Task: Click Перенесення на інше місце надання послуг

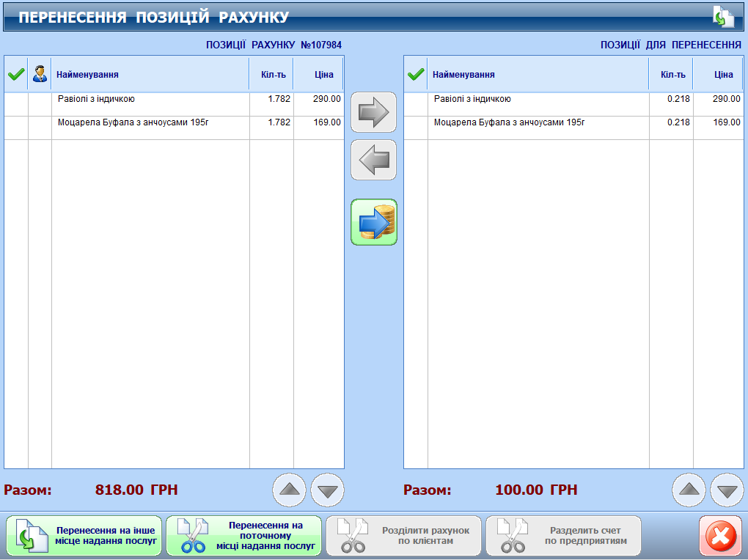Action: (84, 536)
